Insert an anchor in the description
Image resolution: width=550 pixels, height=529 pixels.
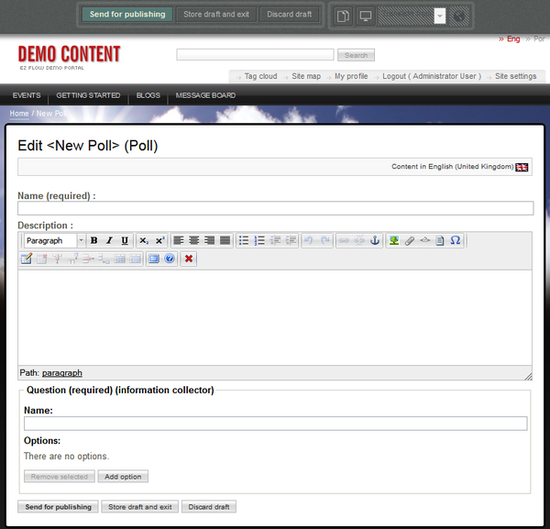click(x=375, y=241)
